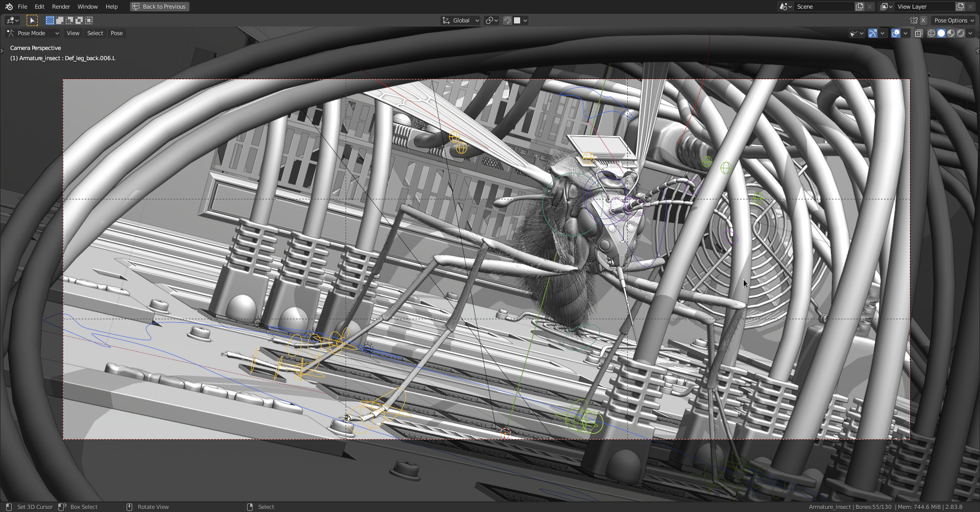Select the Tweak select tool icon
This screenshot has width=980, height=512.
pyautogui.click(x=32, y=20)
